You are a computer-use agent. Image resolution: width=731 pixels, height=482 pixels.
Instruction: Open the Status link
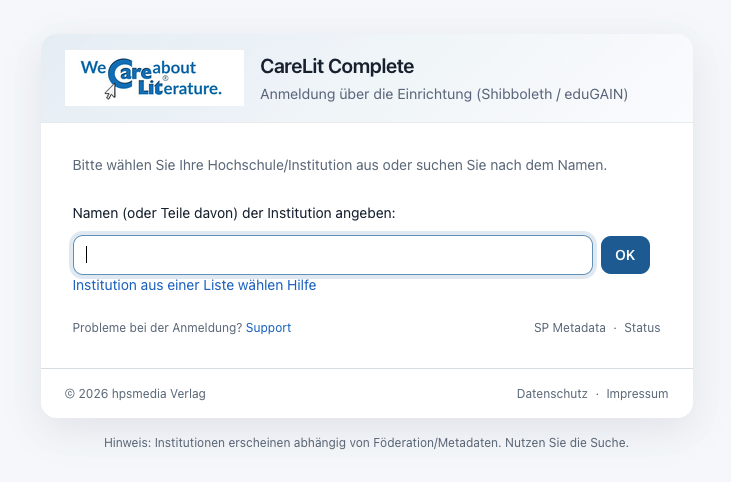click(642, 328)
